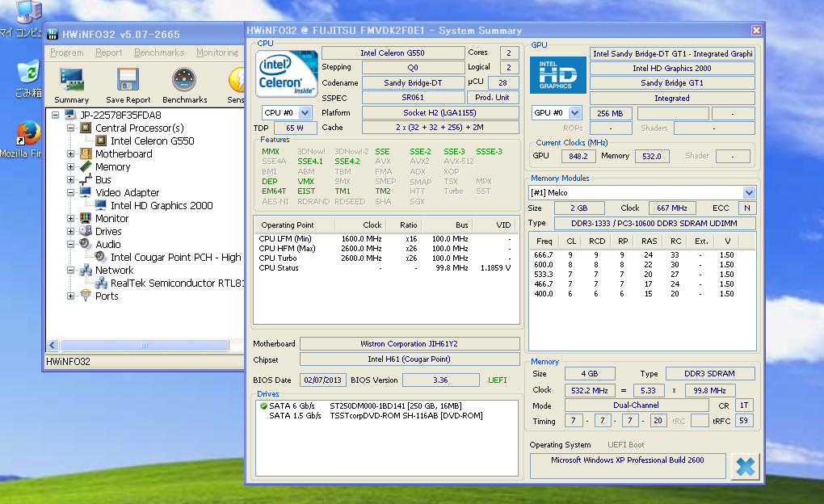Collapse the Video Adapter tree node
Screen dimensions: 824x504
(x=70, y=192)
